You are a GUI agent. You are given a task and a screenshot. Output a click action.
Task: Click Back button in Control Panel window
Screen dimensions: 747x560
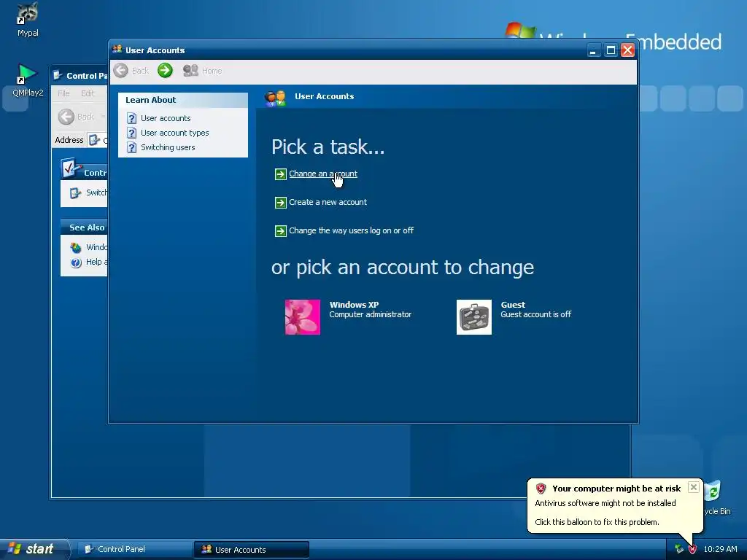tap(76, 117)
